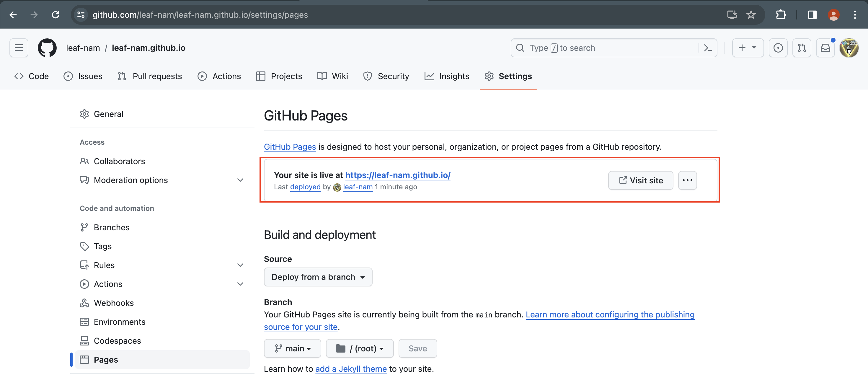868x375 pixels.
Task: Open the Create new plus dropdown
Action: pos(748,48)
